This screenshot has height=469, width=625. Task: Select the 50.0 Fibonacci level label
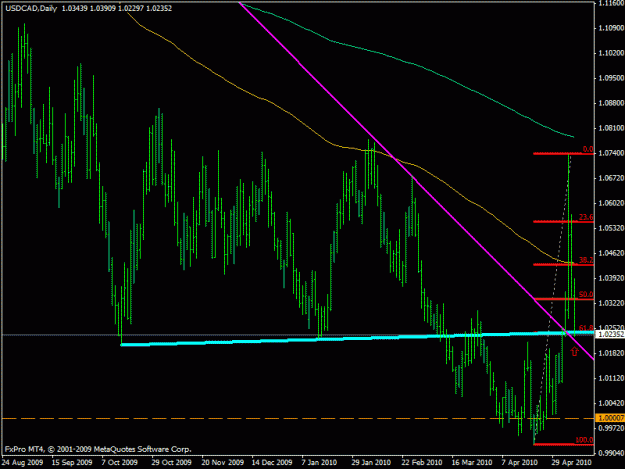coord(586,294)
